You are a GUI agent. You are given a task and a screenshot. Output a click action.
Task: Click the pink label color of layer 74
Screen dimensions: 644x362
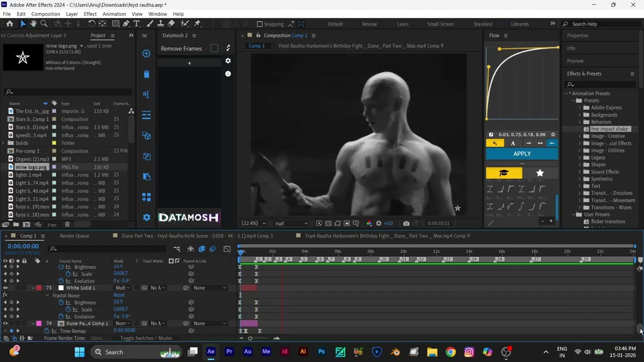(39, 323)
